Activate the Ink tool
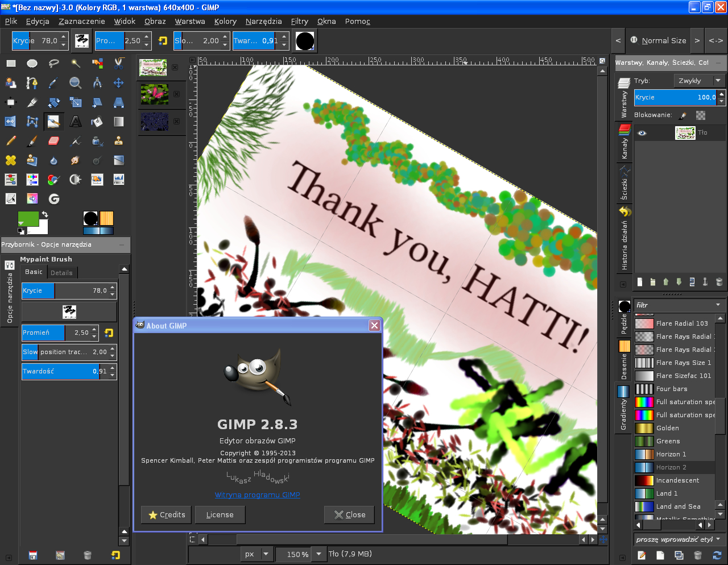This screenshot has width=728, height=565. pos(97,140)
